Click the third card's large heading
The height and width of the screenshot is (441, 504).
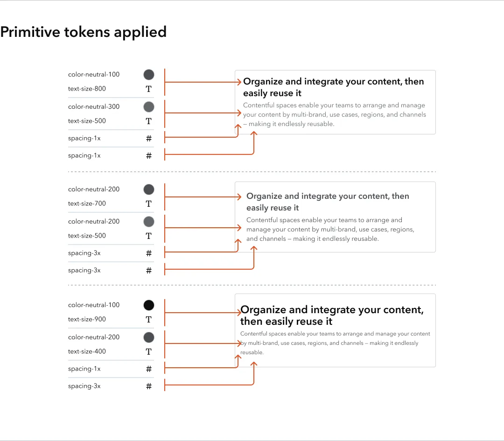(332, 315)
